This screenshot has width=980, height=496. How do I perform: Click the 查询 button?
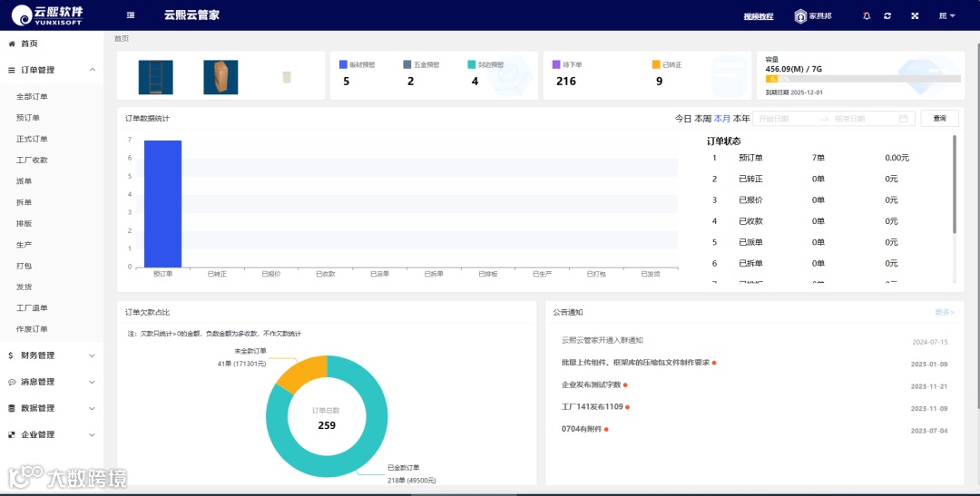pos(939,118)
